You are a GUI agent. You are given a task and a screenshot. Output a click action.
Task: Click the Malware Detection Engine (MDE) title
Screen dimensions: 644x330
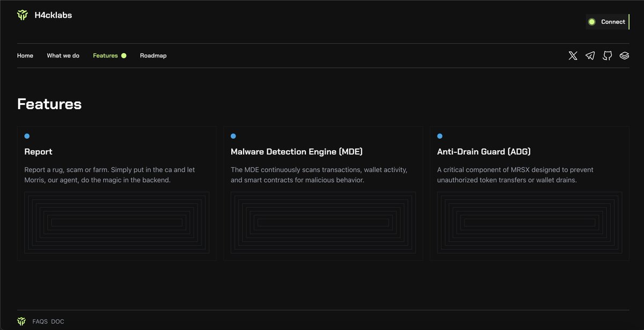point(297,152)
